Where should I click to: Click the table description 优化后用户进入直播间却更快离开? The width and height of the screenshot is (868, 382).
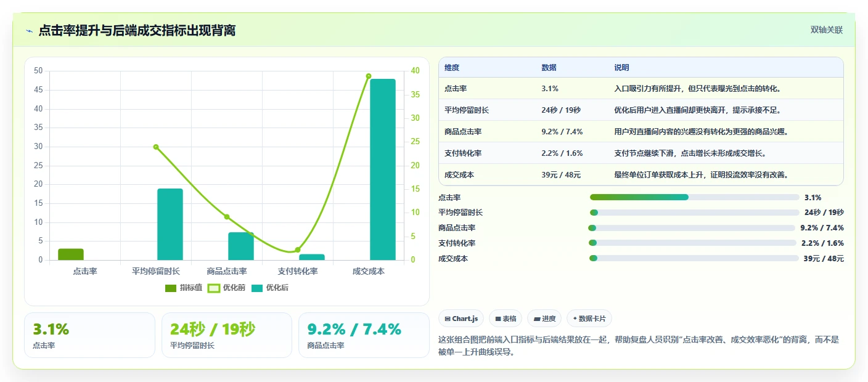698,110
